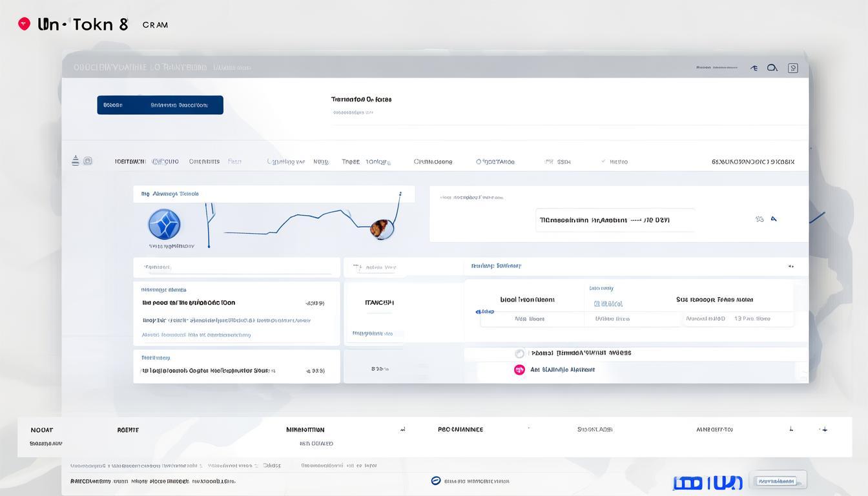Image resolution: width=868 pixels, height=496 pixels.
Task: Expand the arrow at right of summary header
Action: pyautogui.click(x=790, y=265)
